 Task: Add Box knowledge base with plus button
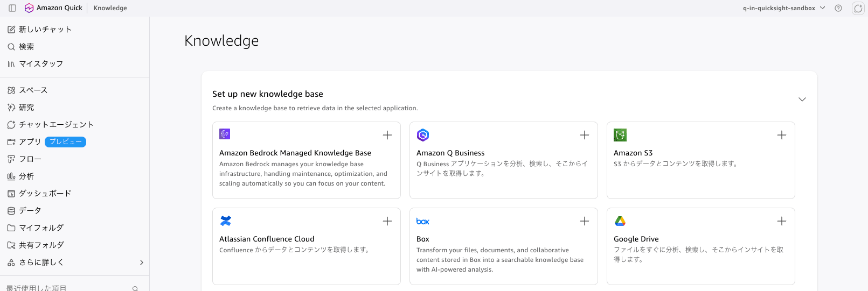coord(585,221)
